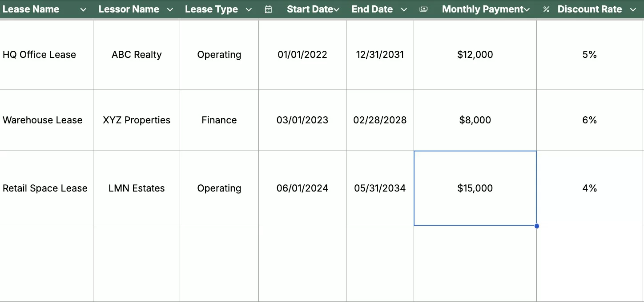
Task: Expand the Lessor Name column dropdown arrow
Action: (170, 9)
